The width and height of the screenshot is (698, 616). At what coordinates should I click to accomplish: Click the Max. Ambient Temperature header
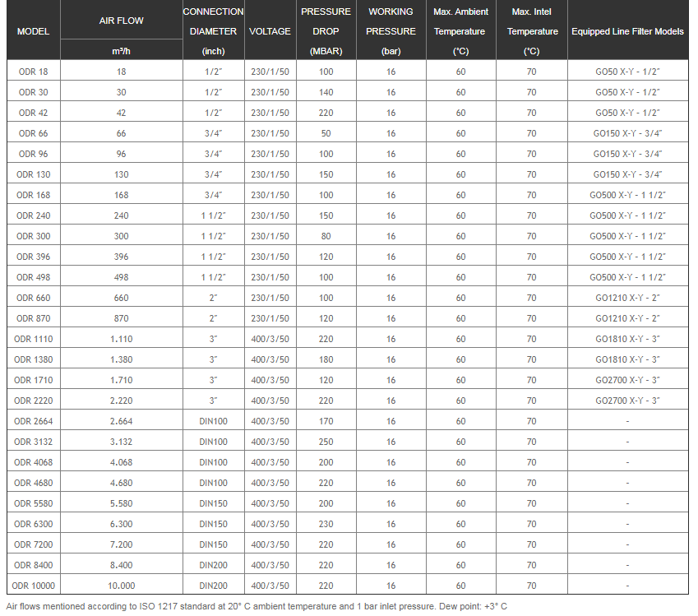point(460,31)
